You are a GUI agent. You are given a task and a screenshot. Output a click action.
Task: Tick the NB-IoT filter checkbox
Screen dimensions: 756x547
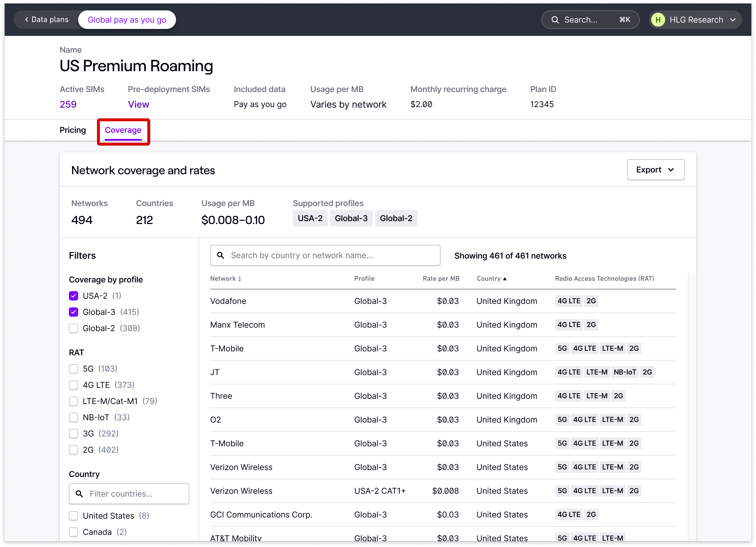click(x=74, y=417)
